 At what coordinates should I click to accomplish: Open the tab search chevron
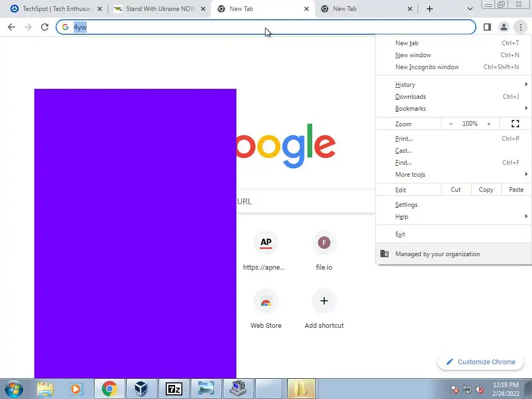click(x=470, y=9)
